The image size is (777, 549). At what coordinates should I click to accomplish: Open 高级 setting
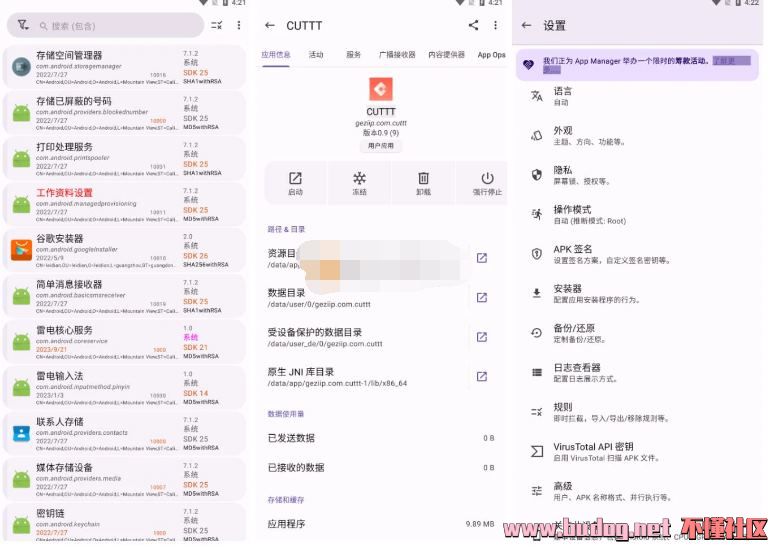tap(638, 491)
